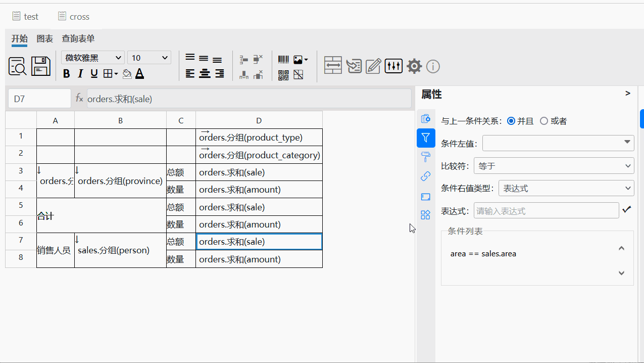Select cell orders.分组(product_category)
Screen dimensions: 644x363
[259, 155]
